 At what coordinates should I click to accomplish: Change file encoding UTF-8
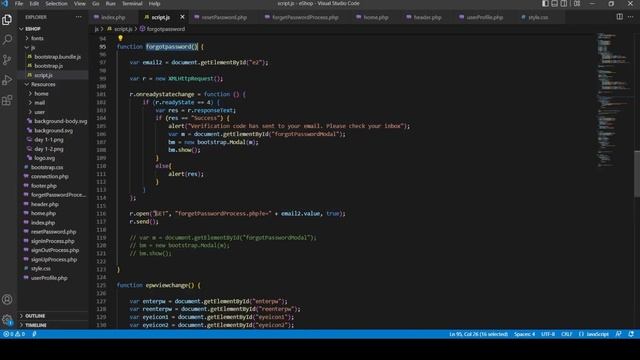click(548, 334)
